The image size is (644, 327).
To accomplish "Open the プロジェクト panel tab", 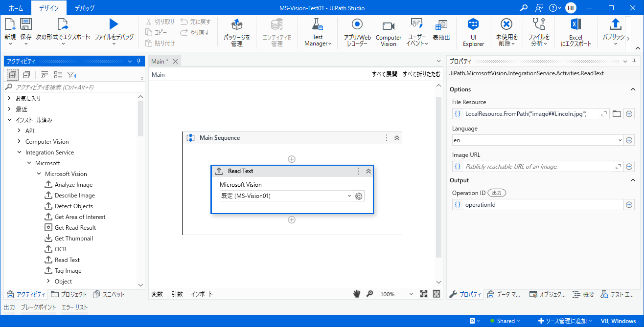I will 69,294.
